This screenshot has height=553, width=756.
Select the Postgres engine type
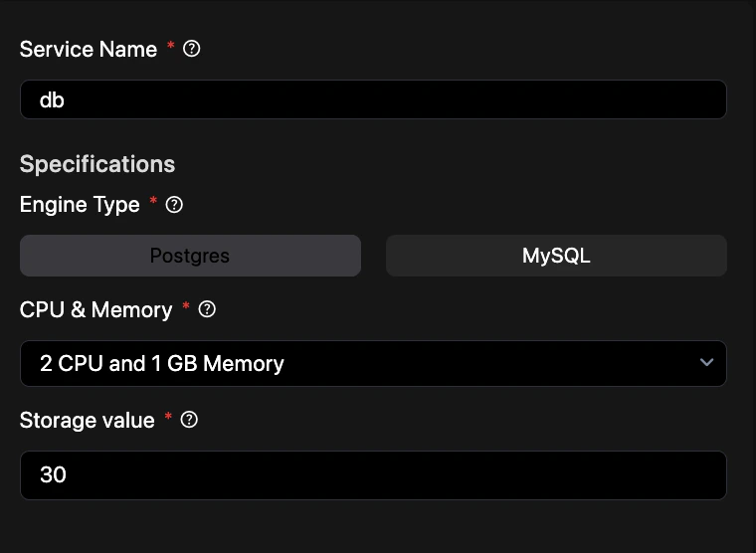pyautogui.click(x=190, y=256)
